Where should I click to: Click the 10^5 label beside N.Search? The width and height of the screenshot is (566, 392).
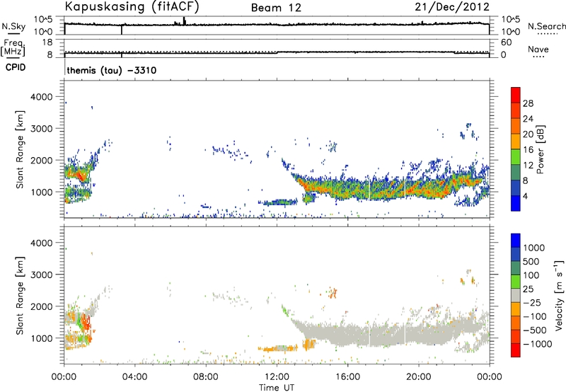coord(511,19)
